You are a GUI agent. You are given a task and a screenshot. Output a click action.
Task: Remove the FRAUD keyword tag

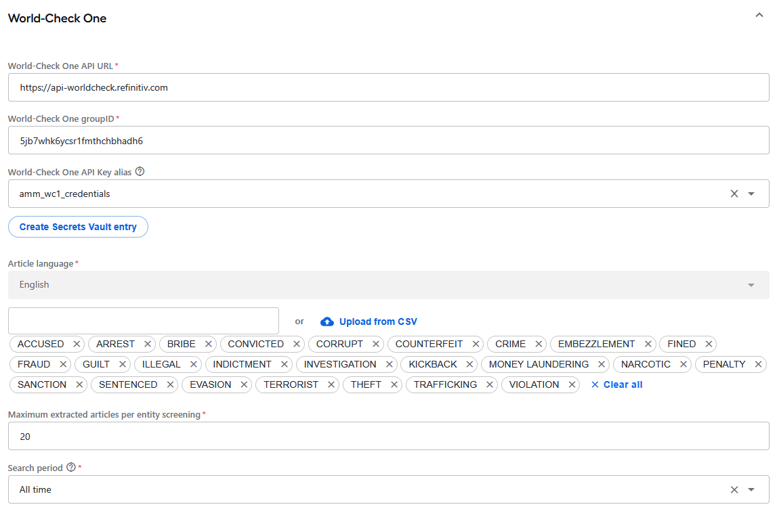63,364
